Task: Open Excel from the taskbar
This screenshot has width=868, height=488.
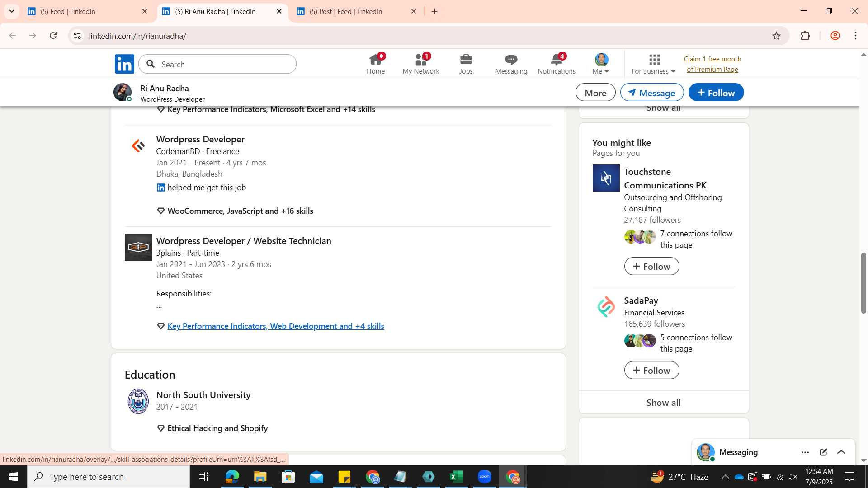Action: [456, 477]
